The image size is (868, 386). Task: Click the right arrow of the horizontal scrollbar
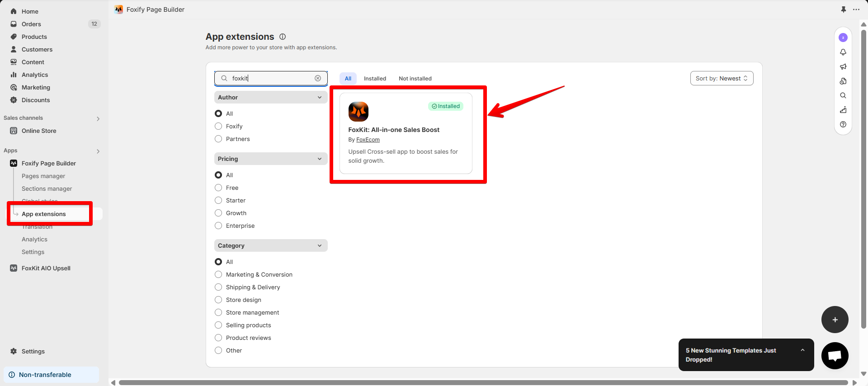854,382
